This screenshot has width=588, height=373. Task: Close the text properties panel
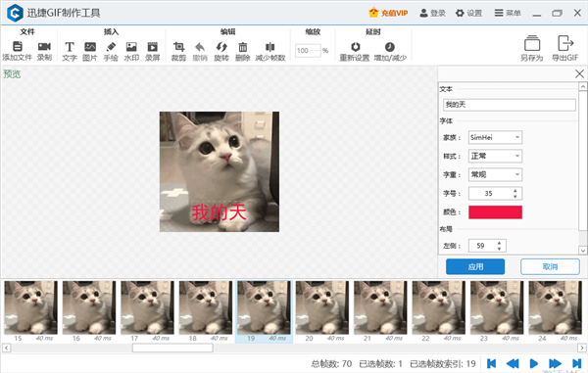click(579, 73)
